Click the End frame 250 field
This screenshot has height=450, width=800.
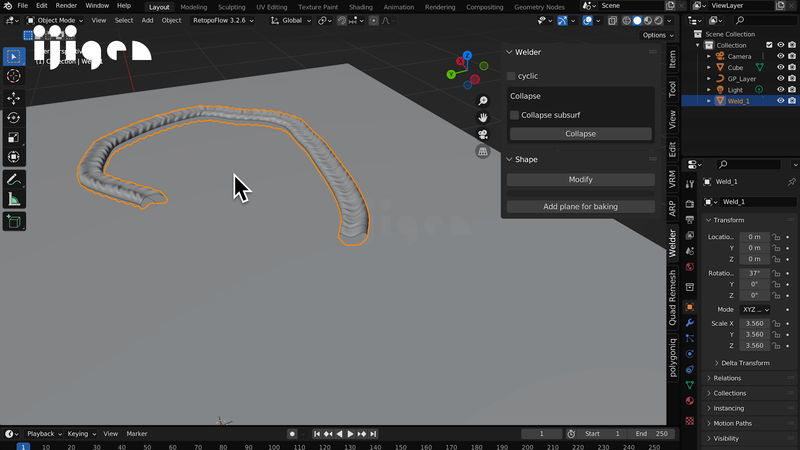pos(653,434)
